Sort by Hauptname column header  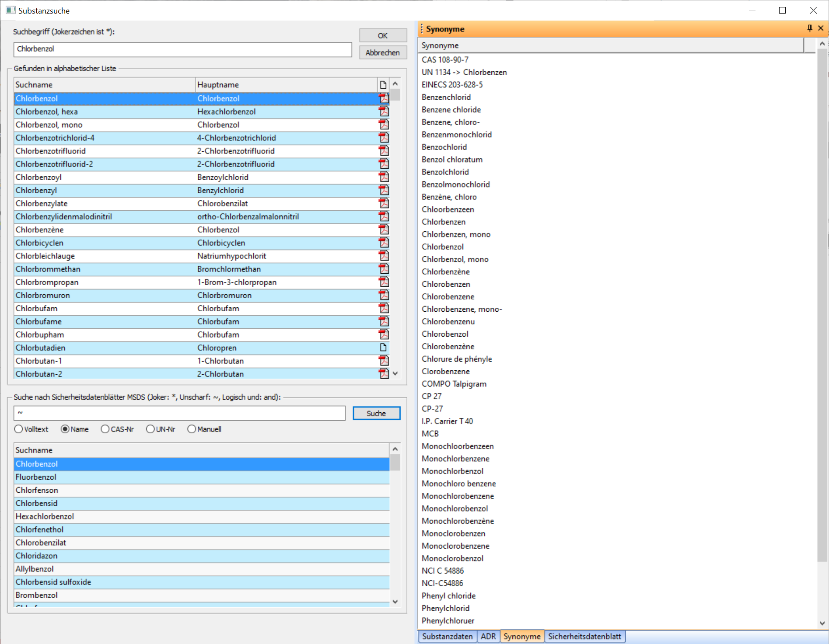[x=286, y=85]
